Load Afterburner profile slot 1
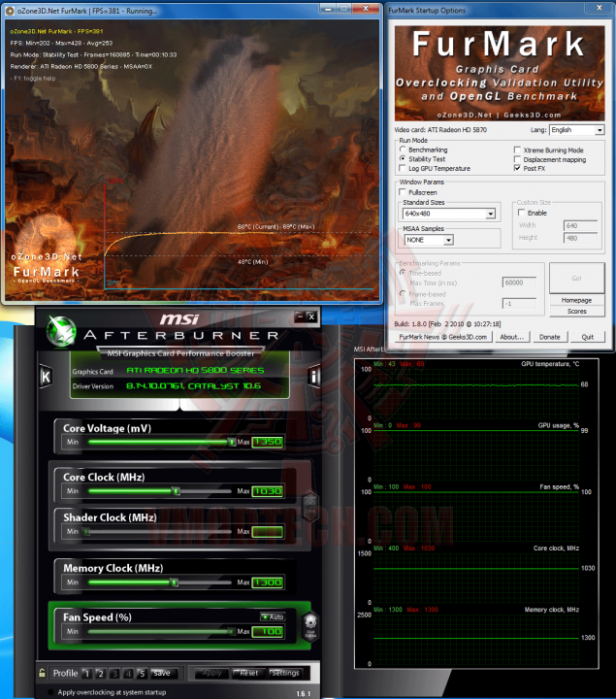This screenshot has width=616, height=699. click(x=87, y=673)
